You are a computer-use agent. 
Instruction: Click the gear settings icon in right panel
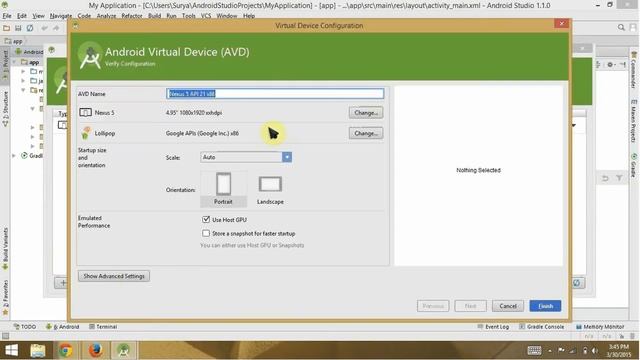[x=610, y=64]
